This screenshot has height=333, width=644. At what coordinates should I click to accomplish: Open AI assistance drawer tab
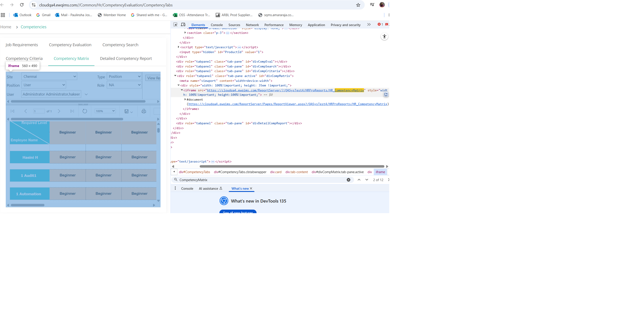pyautogui.click(x=210, y=188)
